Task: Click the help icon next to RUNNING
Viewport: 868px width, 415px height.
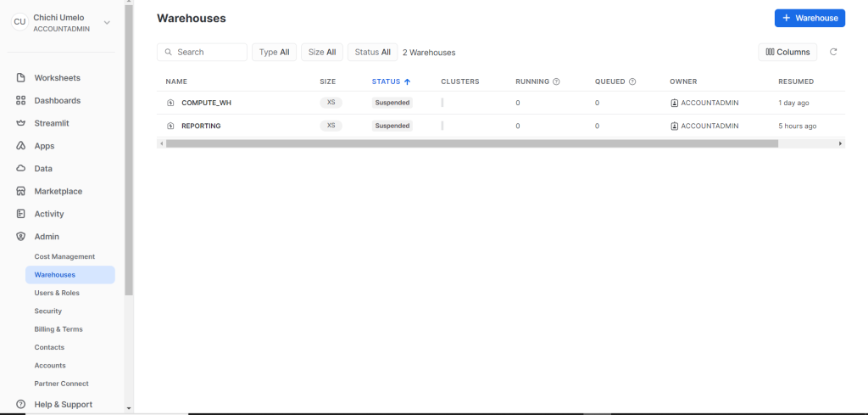Action: click(x=556, y=81)
